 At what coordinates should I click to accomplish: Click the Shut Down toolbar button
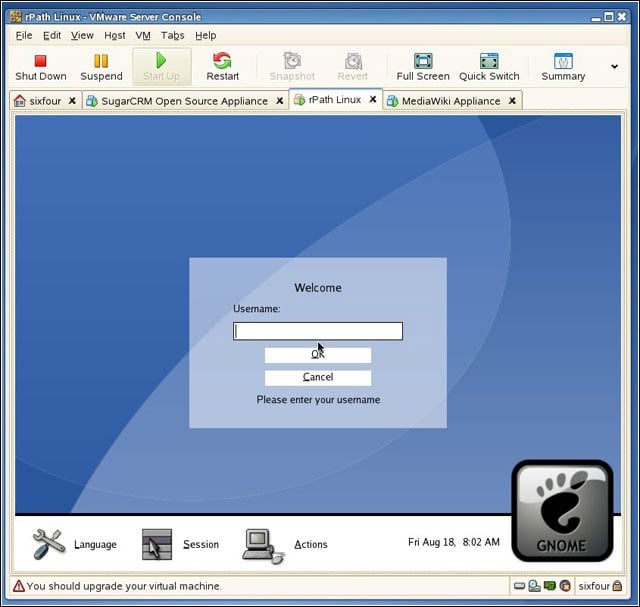point(40,67)
